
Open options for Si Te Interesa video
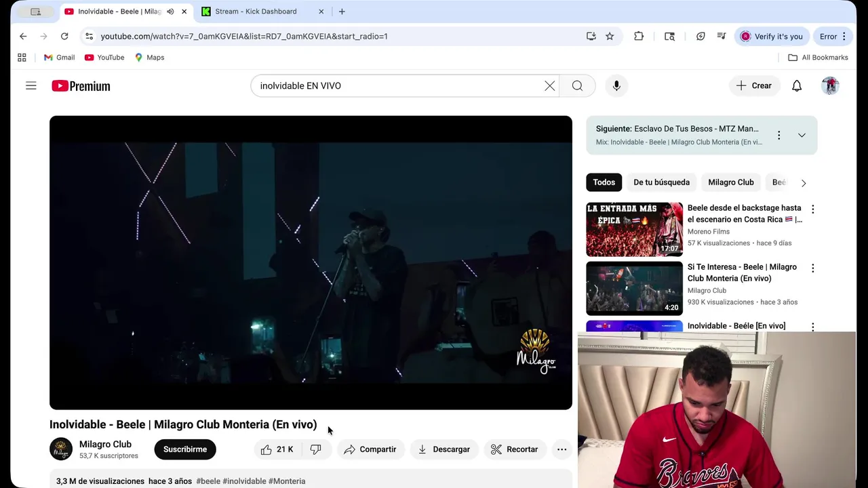(813, 268)
